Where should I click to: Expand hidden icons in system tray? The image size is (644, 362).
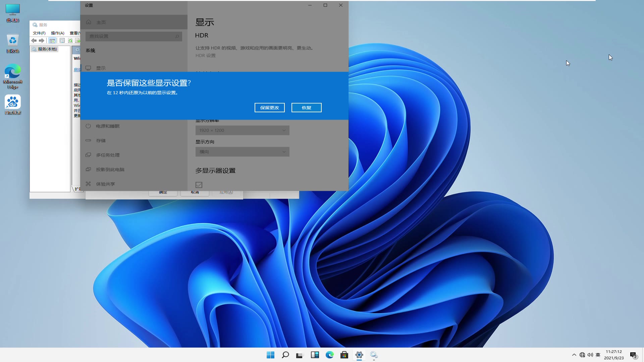point(574,355)
